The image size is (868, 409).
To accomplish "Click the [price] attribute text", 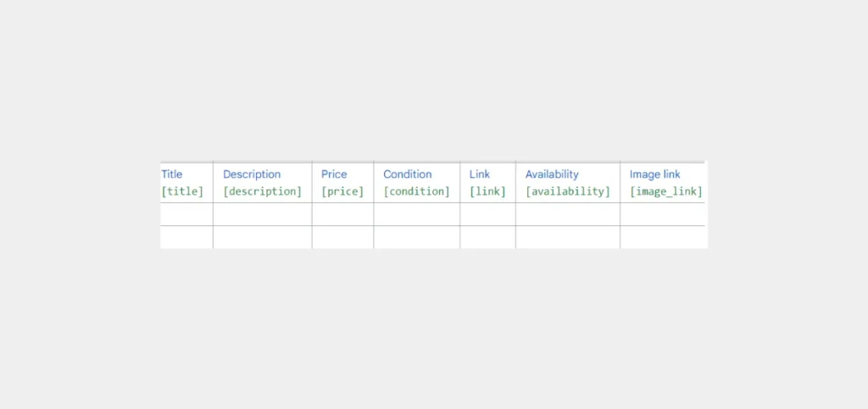I will point(342,191).
